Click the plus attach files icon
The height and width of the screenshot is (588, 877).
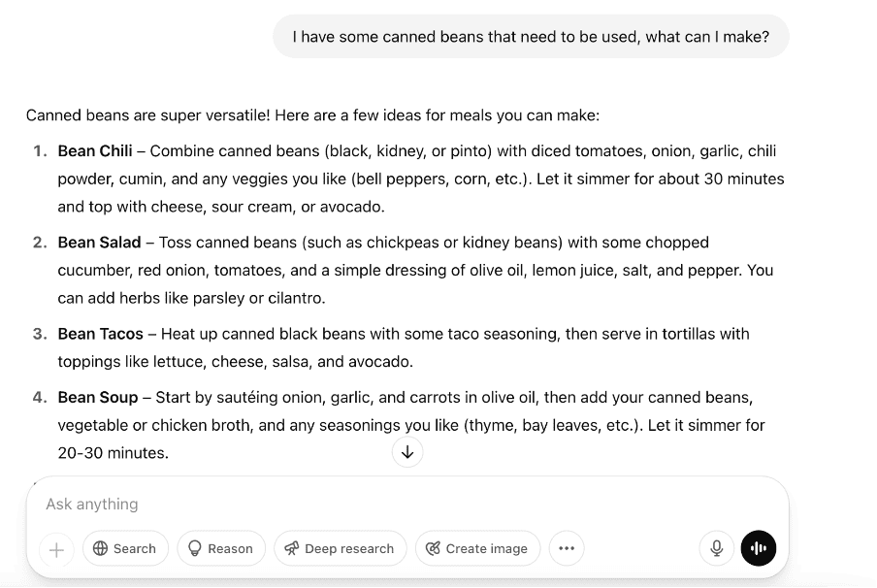pos(56,549)
